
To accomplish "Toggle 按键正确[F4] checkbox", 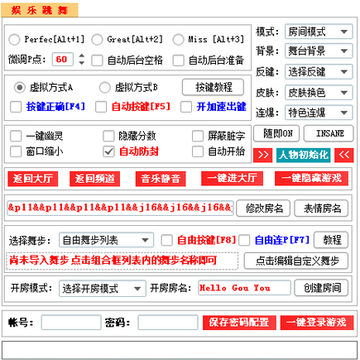I will pyautogui.click(x=16, y=107).
